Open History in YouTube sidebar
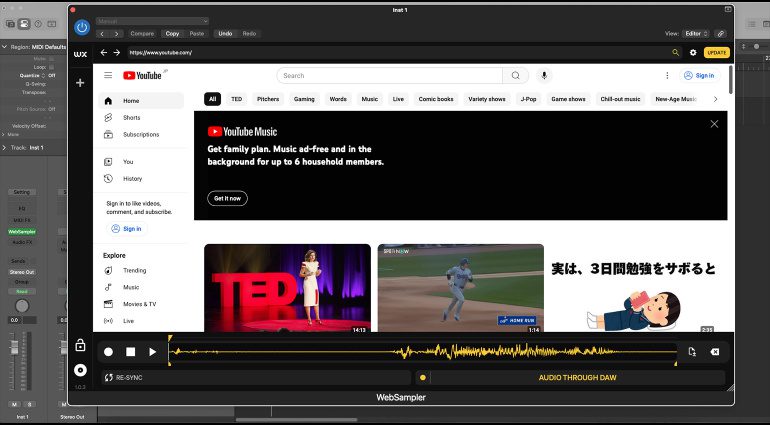Screen dimensions: 770x425 click(x=141, y=178)
